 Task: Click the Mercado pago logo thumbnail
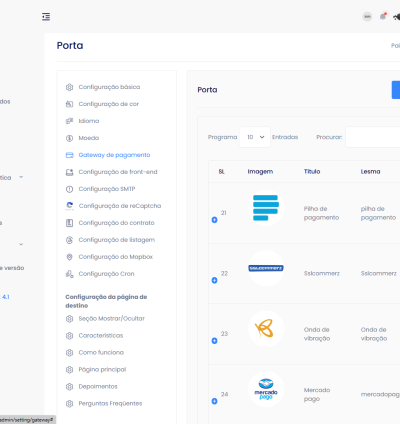[x=266, y=389]
